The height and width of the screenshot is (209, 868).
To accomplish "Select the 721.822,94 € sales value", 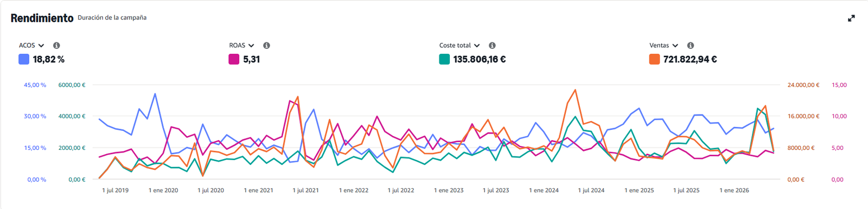I will 690,60.
